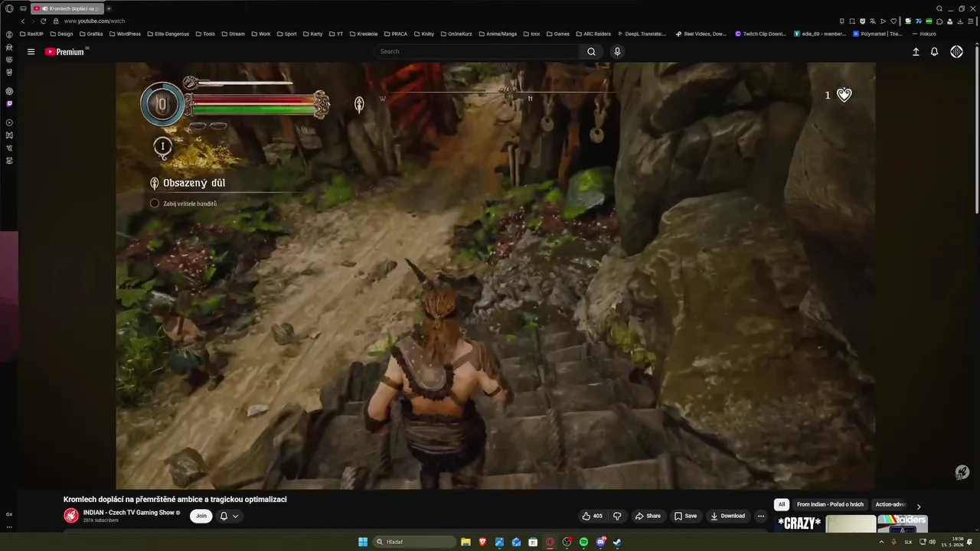
Task: Reload the page with browser refresh icon
Action: 43,21
